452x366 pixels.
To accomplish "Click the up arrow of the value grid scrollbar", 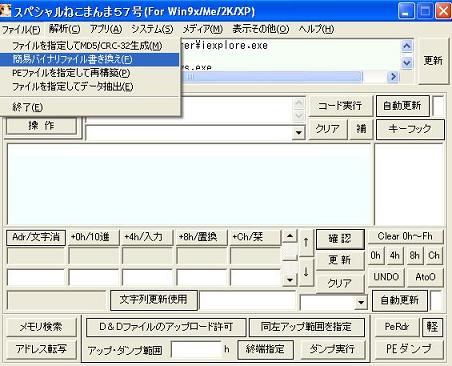I will [290, 236].
